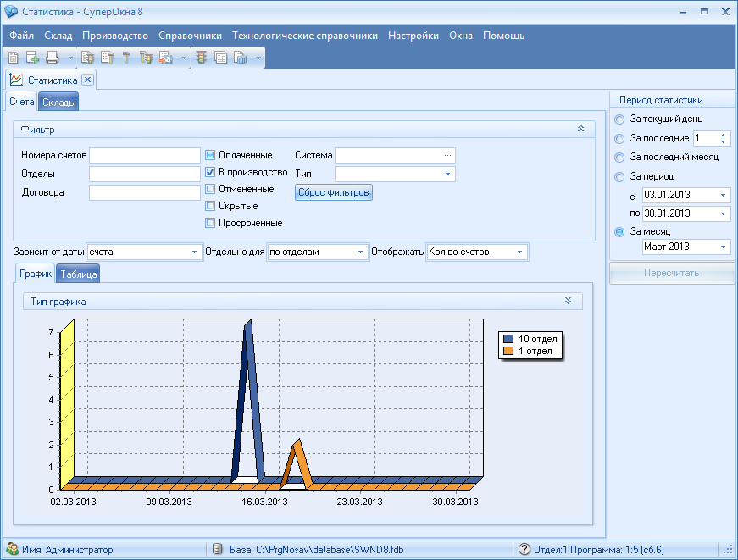Close the Статистика document tab
The height and width of the screenshot is (560, 738).
[x=87, y=80]
